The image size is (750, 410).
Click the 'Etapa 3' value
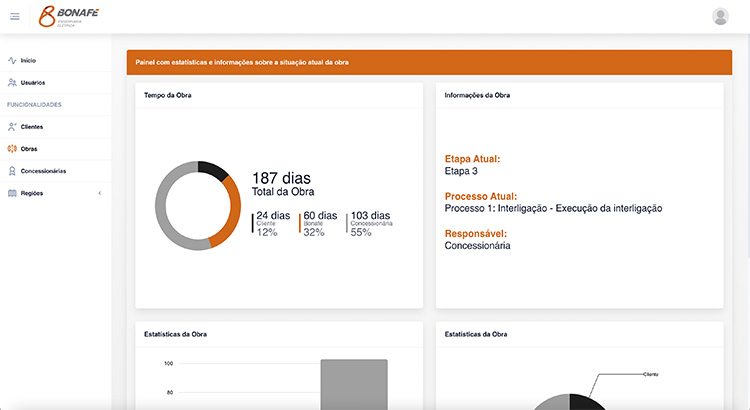(x=461, y=171)
